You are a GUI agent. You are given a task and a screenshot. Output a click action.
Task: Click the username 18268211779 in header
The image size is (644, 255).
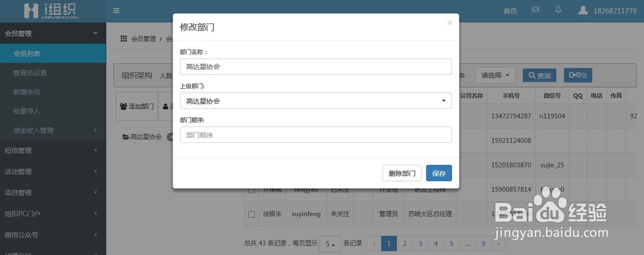click(x=615, y=11)
